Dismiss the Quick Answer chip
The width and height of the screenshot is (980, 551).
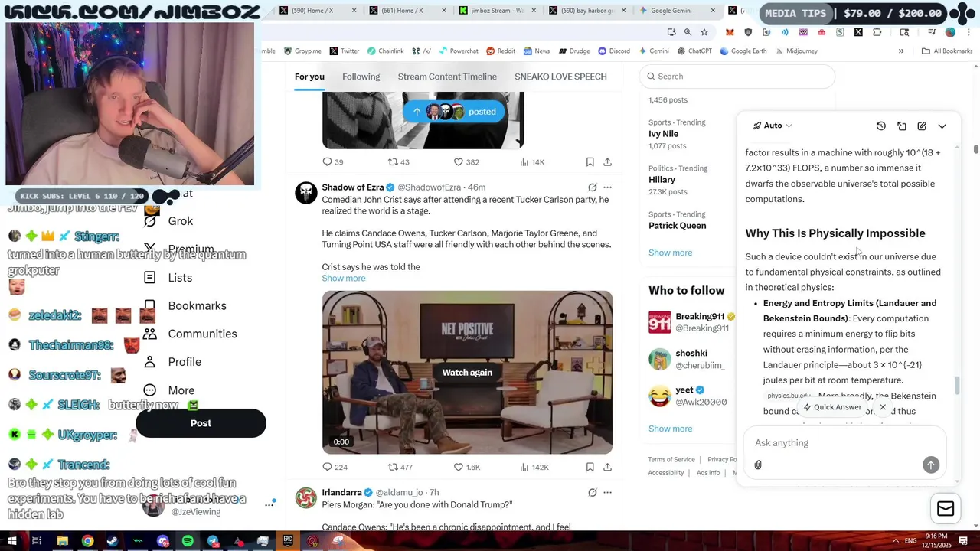point(883,407)
